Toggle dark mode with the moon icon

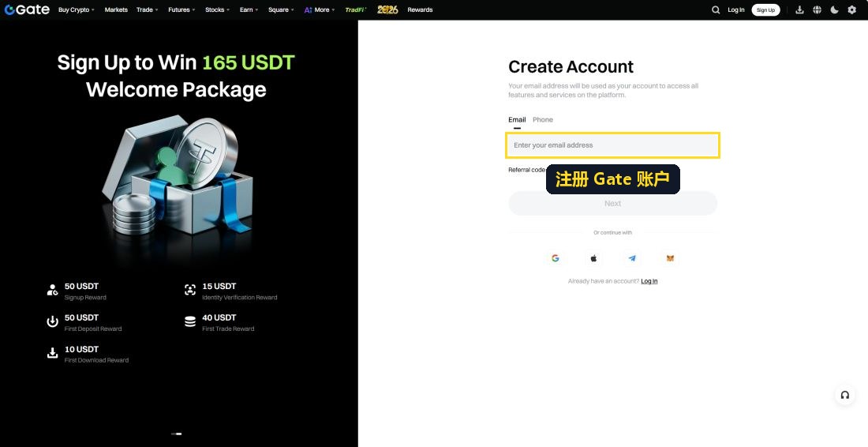pyautogui.click(x=834, y=10)
